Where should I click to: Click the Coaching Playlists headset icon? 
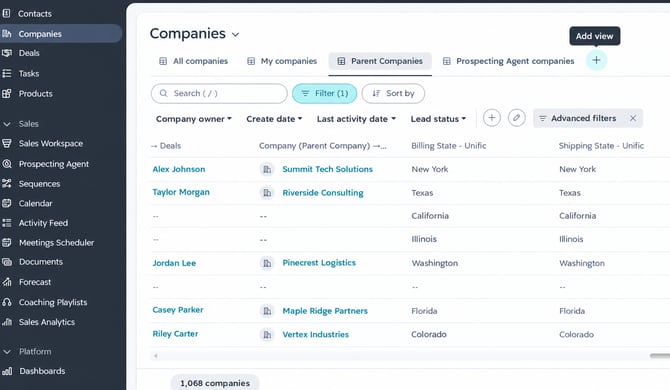point(6,302)
